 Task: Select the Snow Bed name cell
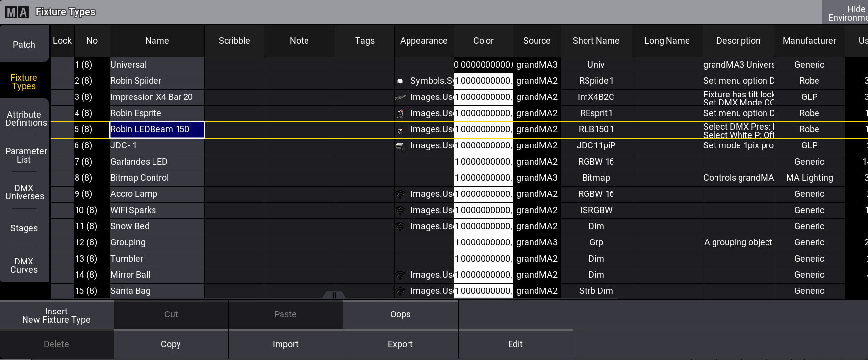coord(157,226)
